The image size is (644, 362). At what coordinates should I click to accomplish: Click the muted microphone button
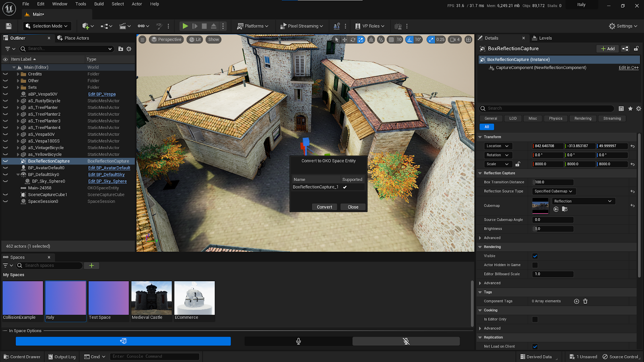coord(406,341)
